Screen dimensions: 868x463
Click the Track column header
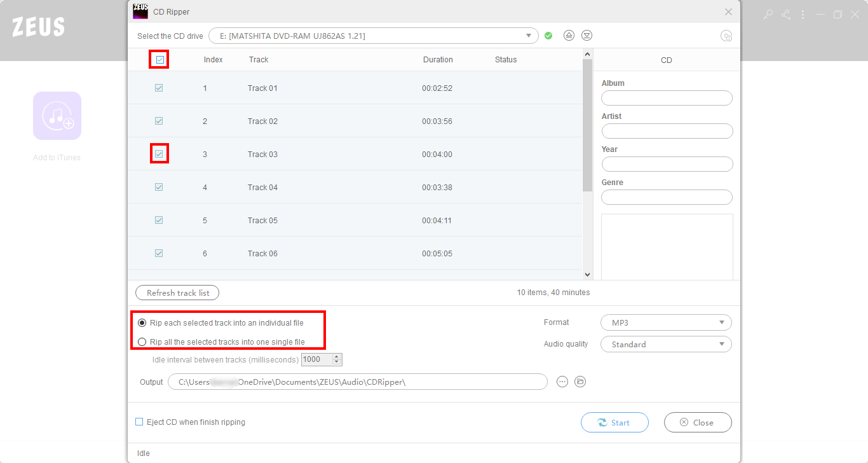pyautogui.click(x=259, y=60)
